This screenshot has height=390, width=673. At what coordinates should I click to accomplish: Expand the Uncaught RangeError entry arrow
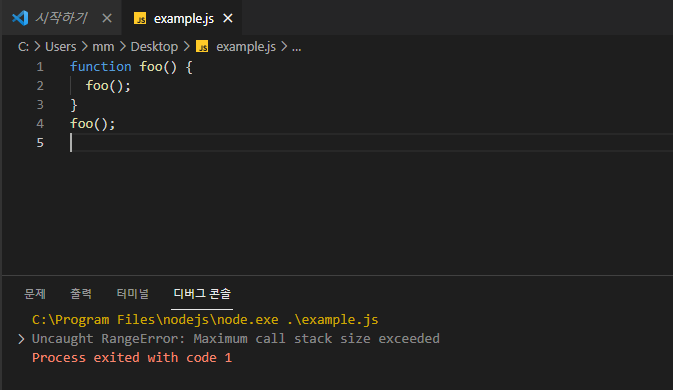21,339
